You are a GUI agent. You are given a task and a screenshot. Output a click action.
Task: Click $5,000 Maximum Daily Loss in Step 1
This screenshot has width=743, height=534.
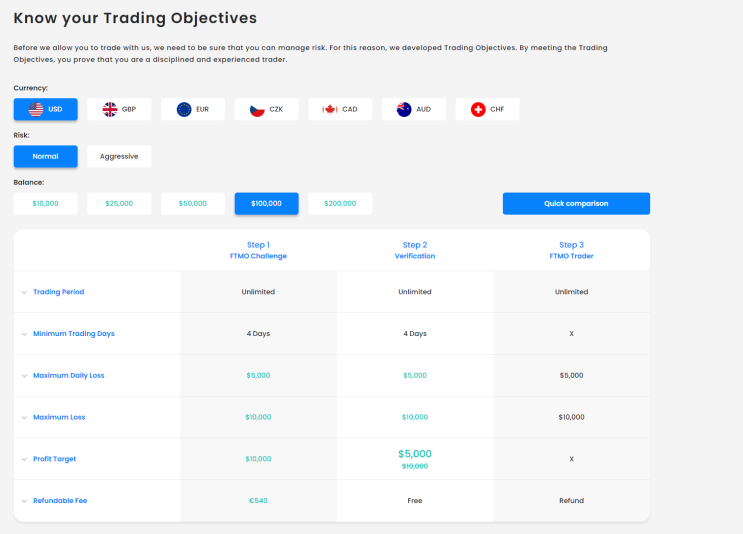[x=258, y=375]
